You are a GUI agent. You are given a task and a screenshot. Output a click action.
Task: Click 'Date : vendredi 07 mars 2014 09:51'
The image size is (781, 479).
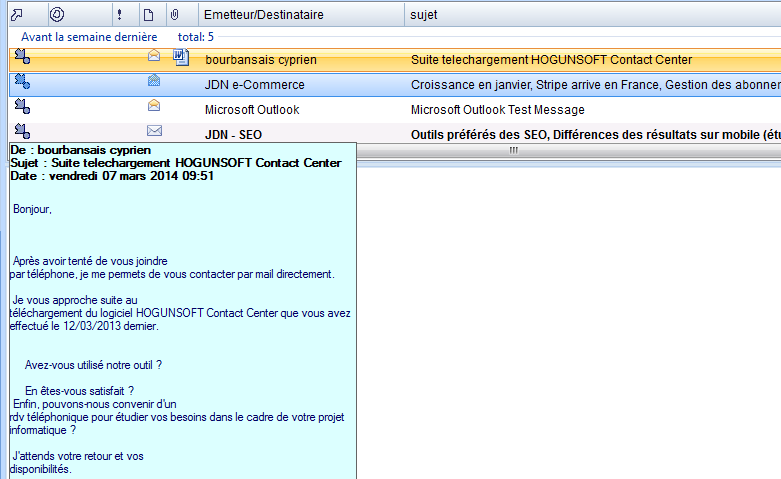click(112, 176)
